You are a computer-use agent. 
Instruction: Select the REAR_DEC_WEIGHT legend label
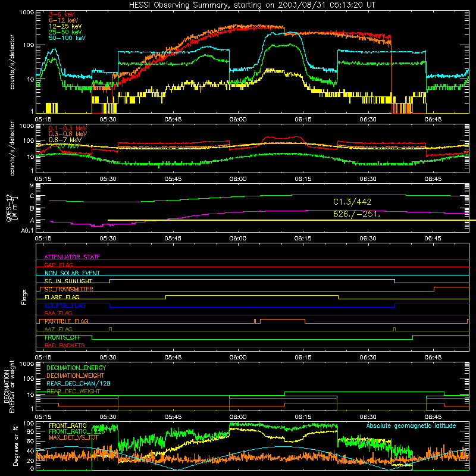73,392
